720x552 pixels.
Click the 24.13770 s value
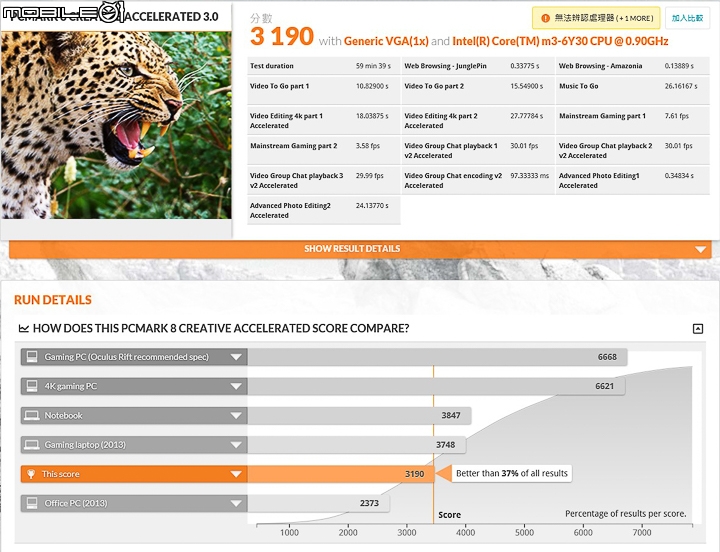pos(372,206)
